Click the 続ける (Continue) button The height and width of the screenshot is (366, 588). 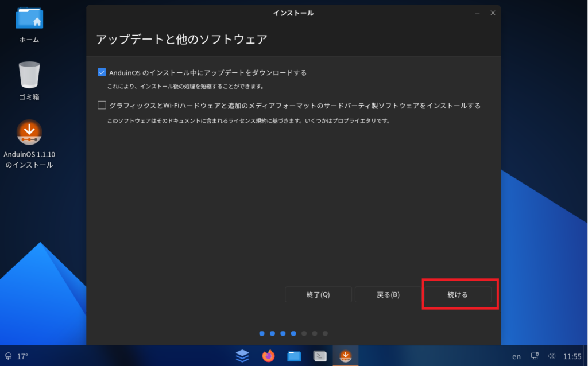pyautogui.click(x=458, y=294)
